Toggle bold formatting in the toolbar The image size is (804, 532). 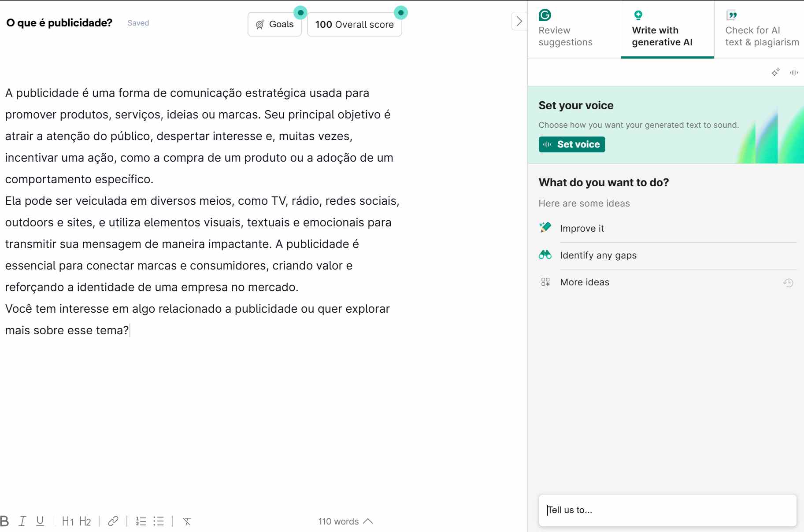(4, 521)
